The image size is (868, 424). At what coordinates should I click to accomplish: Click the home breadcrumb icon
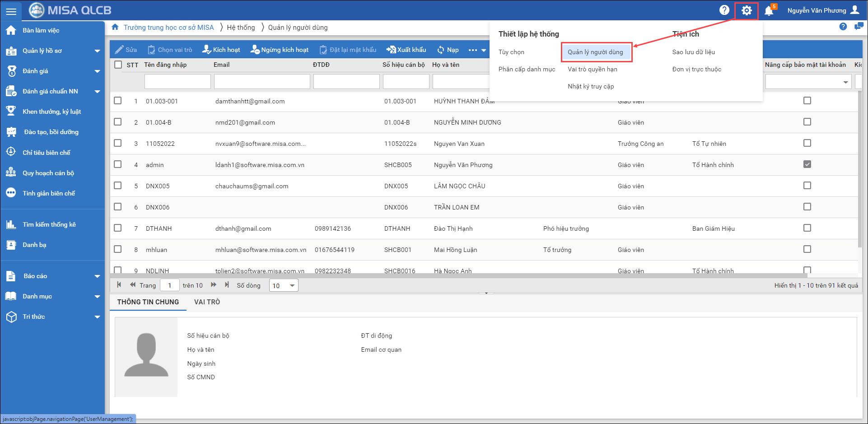pos(115,27)
